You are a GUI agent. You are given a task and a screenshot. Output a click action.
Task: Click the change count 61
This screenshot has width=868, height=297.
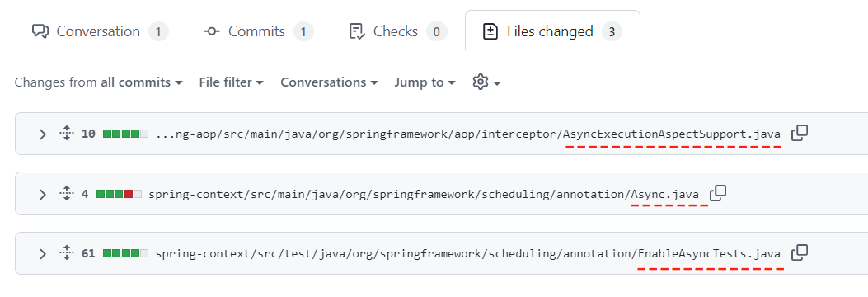88,254
